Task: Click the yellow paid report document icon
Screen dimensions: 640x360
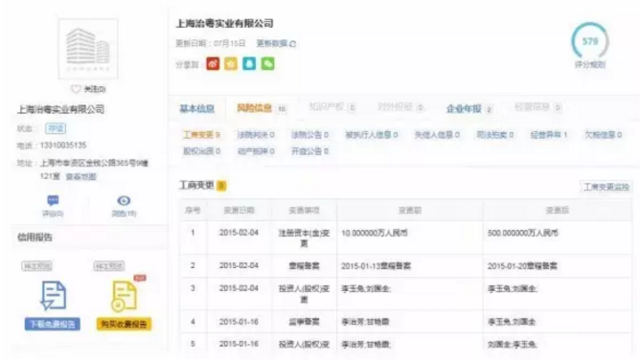Action: (124, 296)
